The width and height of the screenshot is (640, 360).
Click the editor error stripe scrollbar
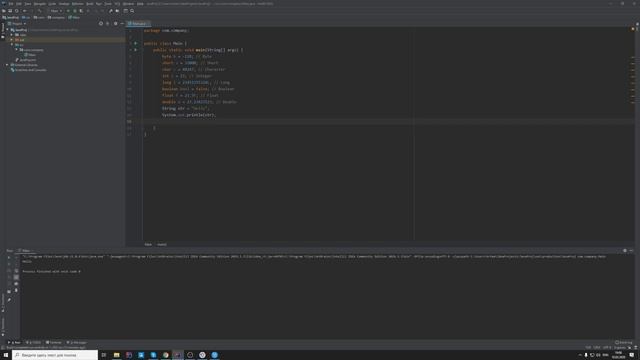point(633,134)
